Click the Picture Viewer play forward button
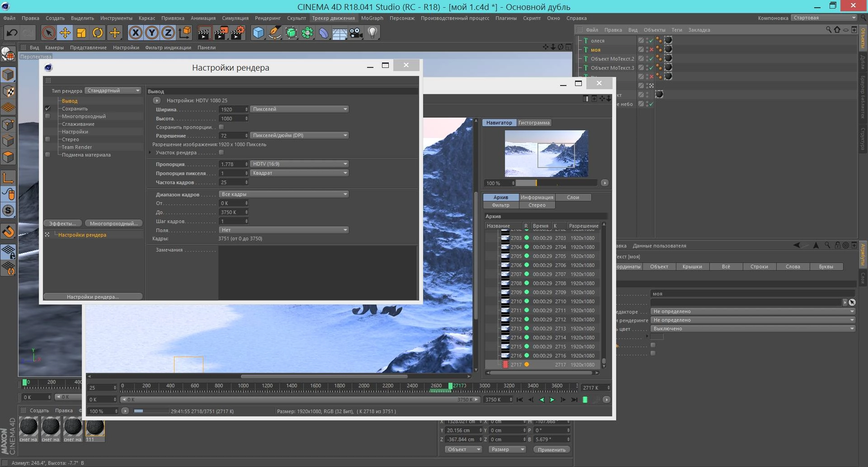 click(x=552, y=400)
